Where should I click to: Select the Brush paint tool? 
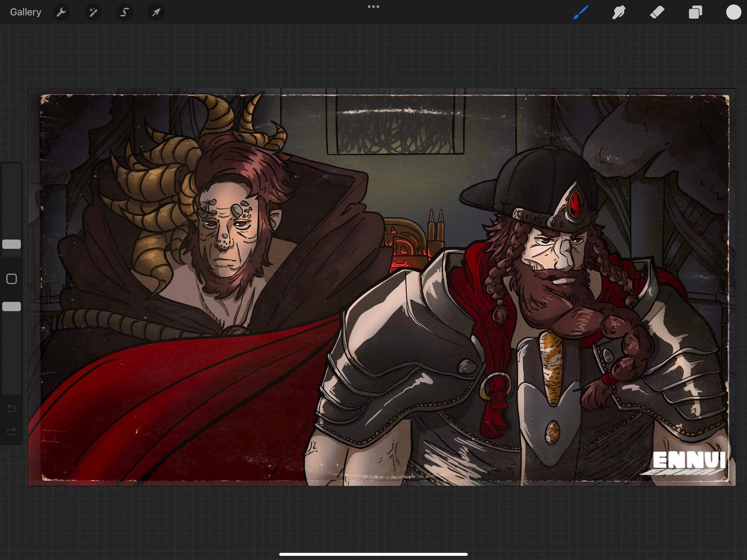tap(581, 12)
